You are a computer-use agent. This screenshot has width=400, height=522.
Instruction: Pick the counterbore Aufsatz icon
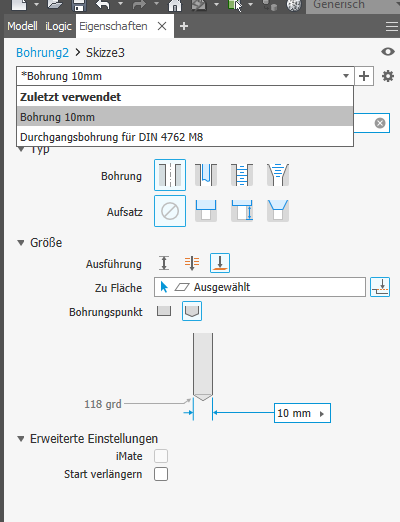206,211
